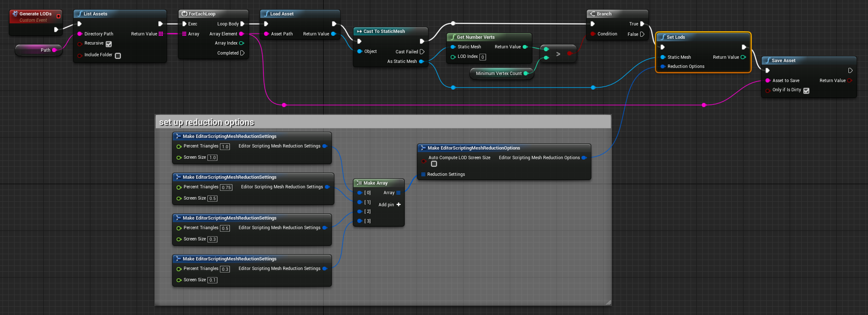The width and height of the screenshot is (868, 315).
Task: Click the greater-than comparison node
Action: click(558, 54)
